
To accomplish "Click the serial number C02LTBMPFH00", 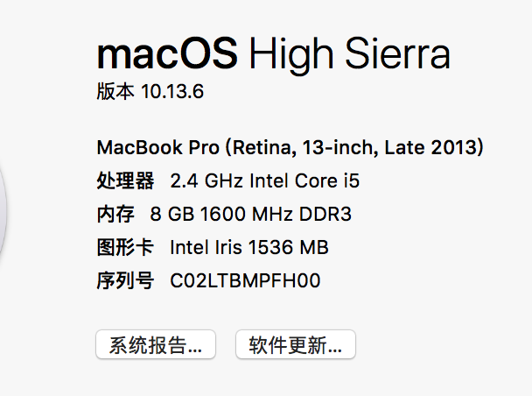I will [x=245, y=281].
